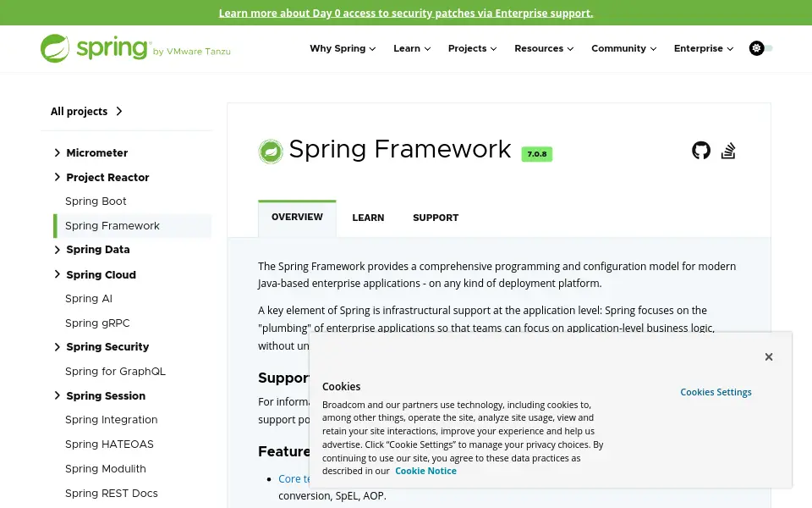Open Spring for GraphQL project
The height and width of the screenshot is (508, 812).
point(116,371)
